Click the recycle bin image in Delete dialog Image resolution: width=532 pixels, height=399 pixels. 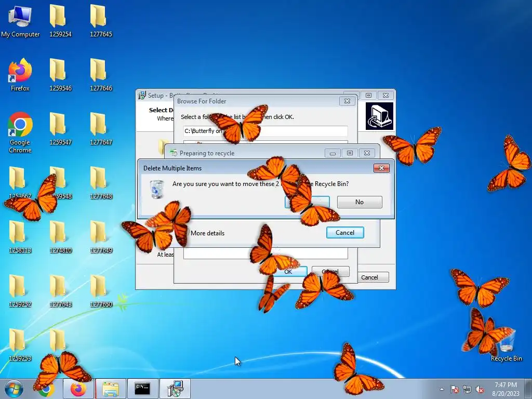click(x=157, y=189)
